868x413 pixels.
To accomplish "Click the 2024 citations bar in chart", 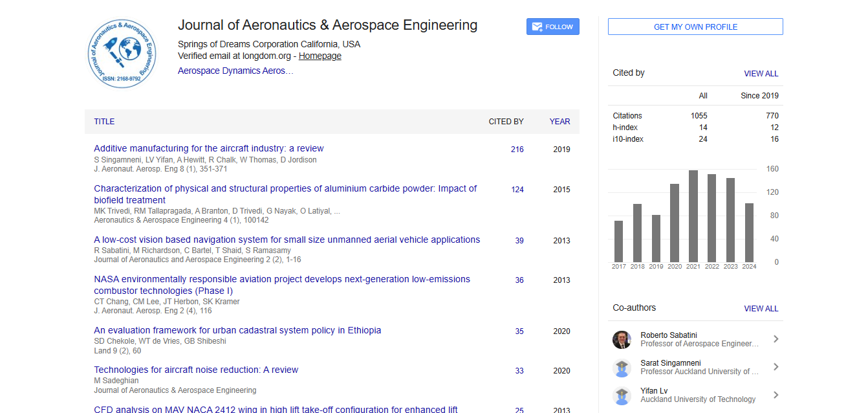I will [749, 232].
